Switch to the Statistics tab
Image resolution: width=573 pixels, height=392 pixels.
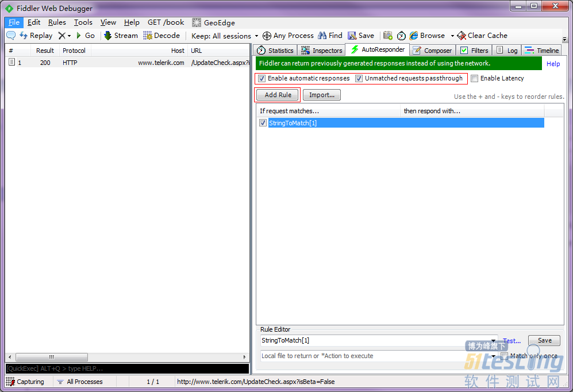coord(275,51)
